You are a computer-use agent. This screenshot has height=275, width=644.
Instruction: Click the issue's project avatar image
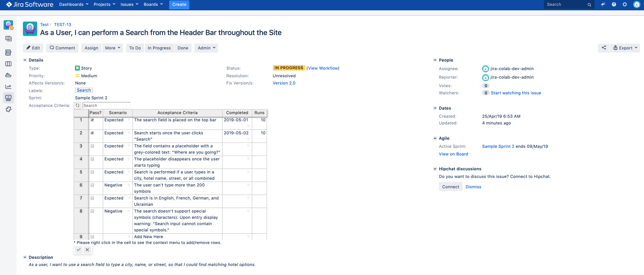click(30, 29)
